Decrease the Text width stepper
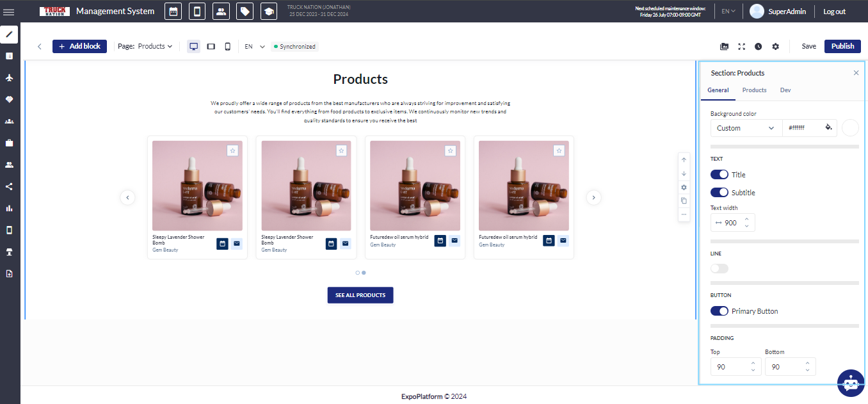This screenshot has width=868, height=404. 746,226
